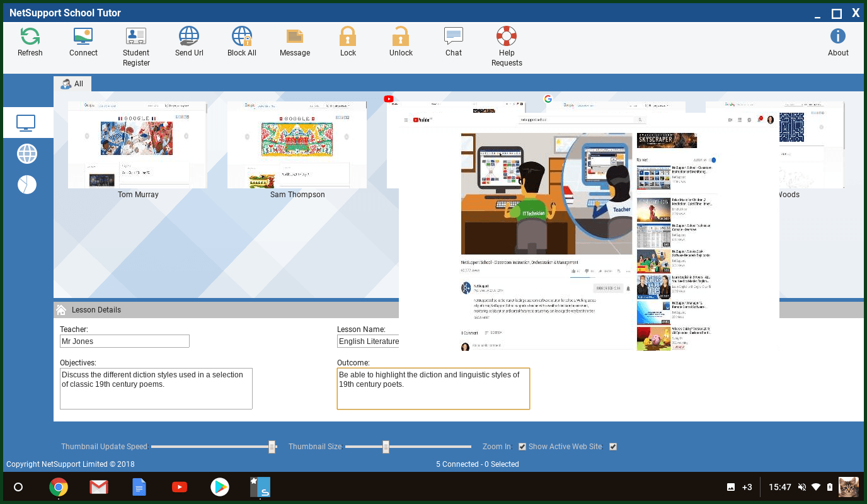Open the About information icon
The height and width of the screenshot is (504, 867).
pos(838,37)
